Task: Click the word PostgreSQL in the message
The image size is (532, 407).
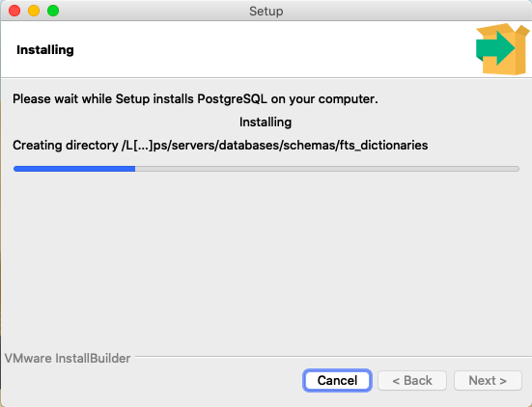Action: point(233,99)
